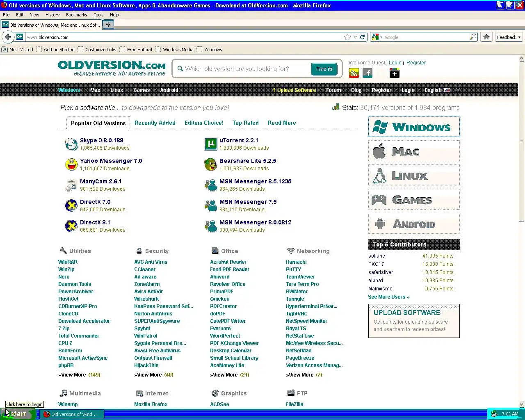Screen dimensions: 525x420
Task: Click the ManyCam program icon
Action: pyautogui.click(x=71, y=185)
